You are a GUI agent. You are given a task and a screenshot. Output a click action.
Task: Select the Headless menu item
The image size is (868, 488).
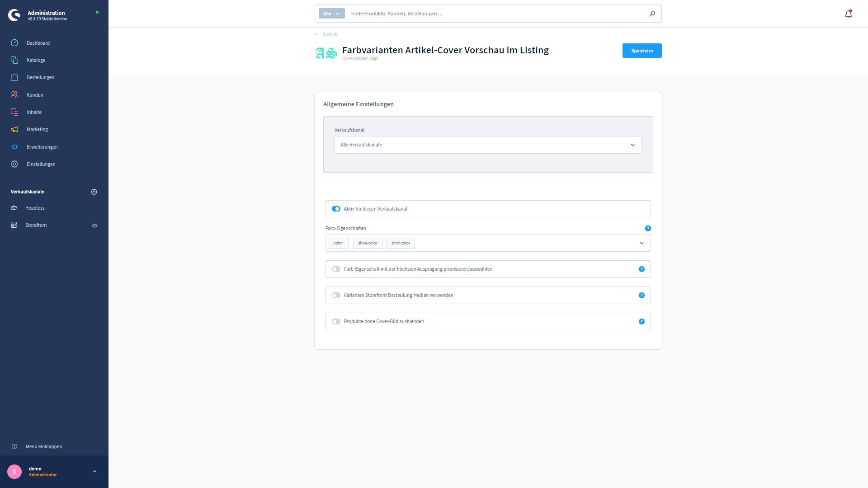point(34,207)
